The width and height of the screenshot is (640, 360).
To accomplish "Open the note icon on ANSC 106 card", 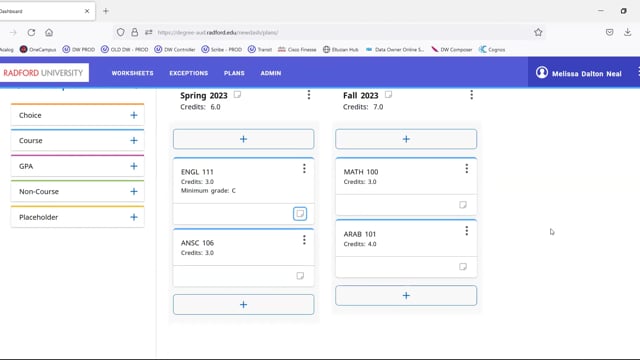I will click(x=300, y=276).
